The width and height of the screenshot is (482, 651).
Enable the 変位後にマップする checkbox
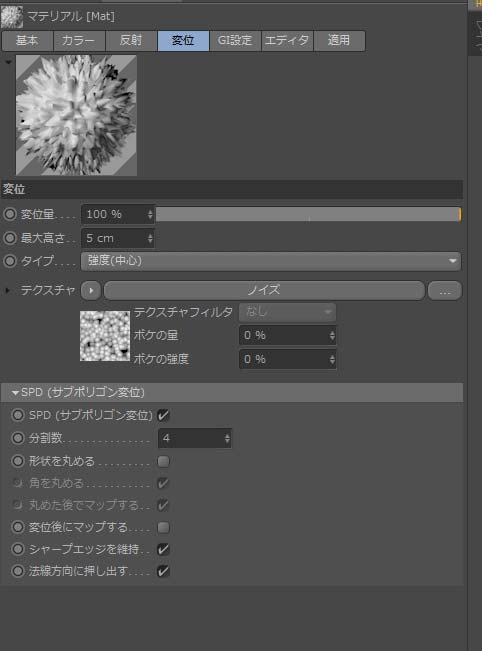[x=164, y=527]
